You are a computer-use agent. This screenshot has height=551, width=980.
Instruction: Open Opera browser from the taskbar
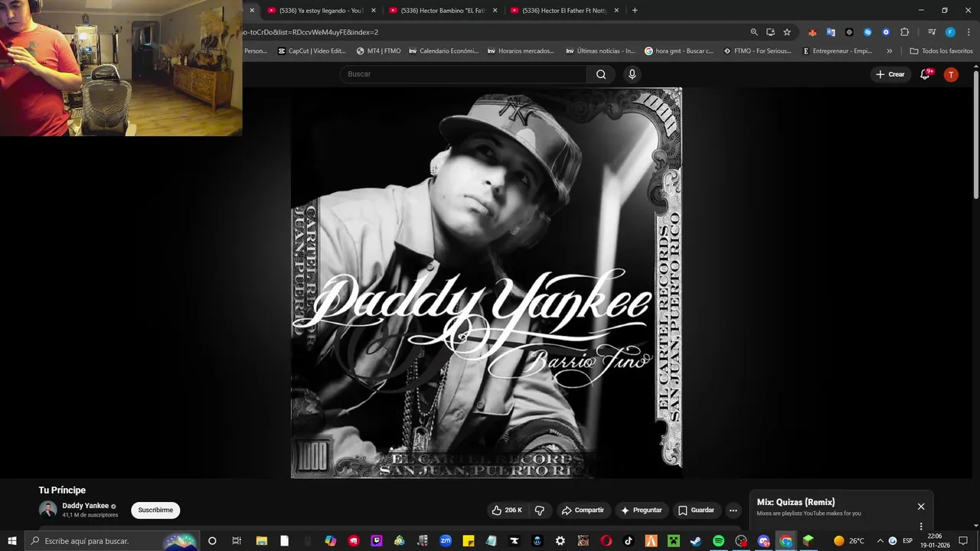tap(606, 541)
